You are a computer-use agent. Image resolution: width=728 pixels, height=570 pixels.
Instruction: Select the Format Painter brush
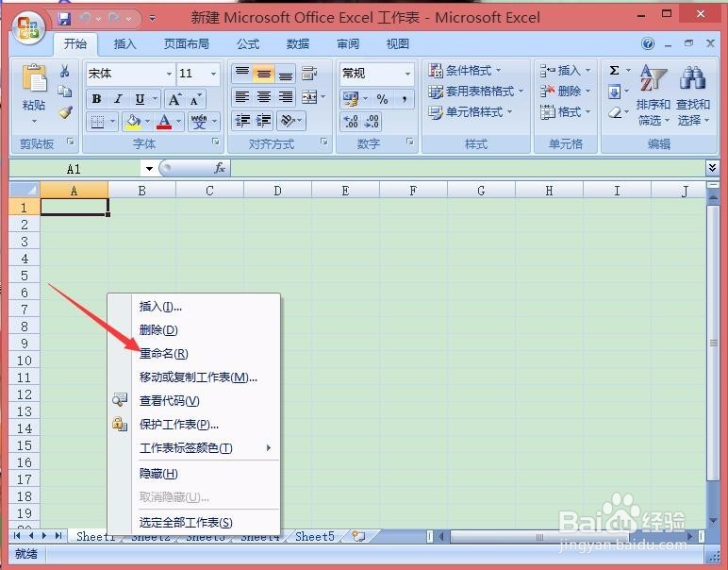(x=65, y=112)
